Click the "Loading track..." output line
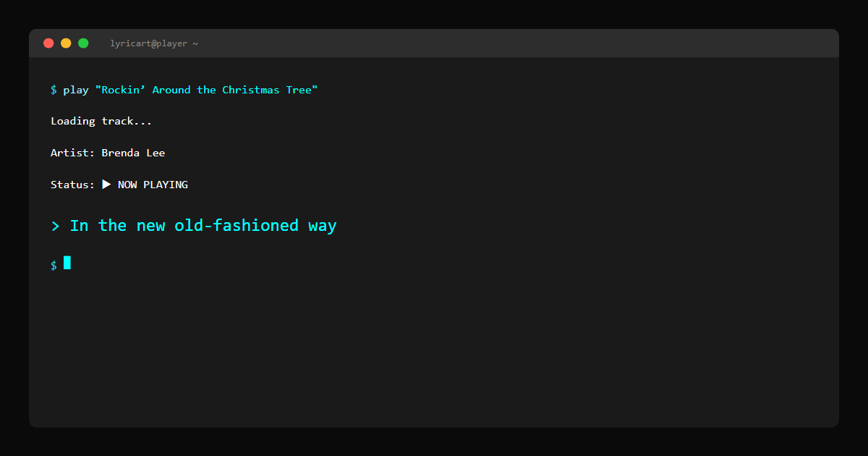 [101, 121]
